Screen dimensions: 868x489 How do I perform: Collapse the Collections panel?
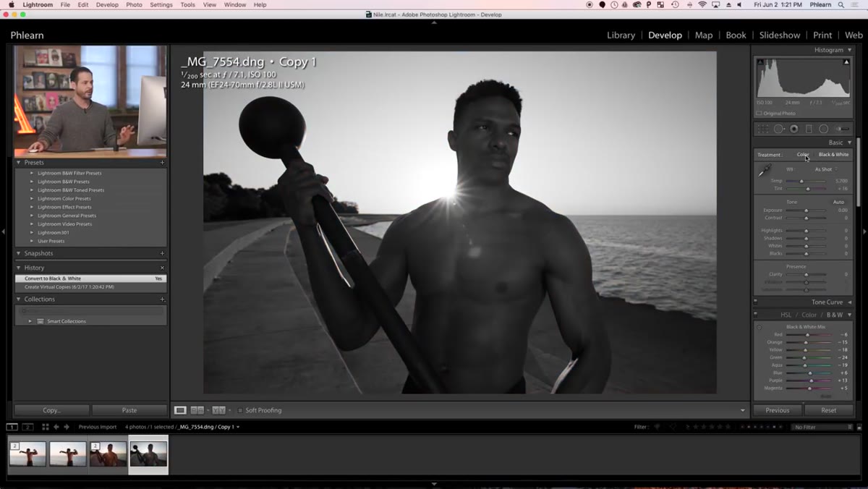pyautogui.click(x=19, y=299)
